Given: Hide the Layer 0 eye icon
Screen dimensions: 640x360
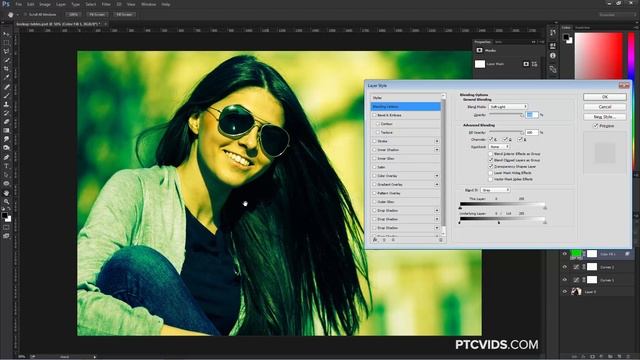Looking at the screenshot, I should click(565, 292).
